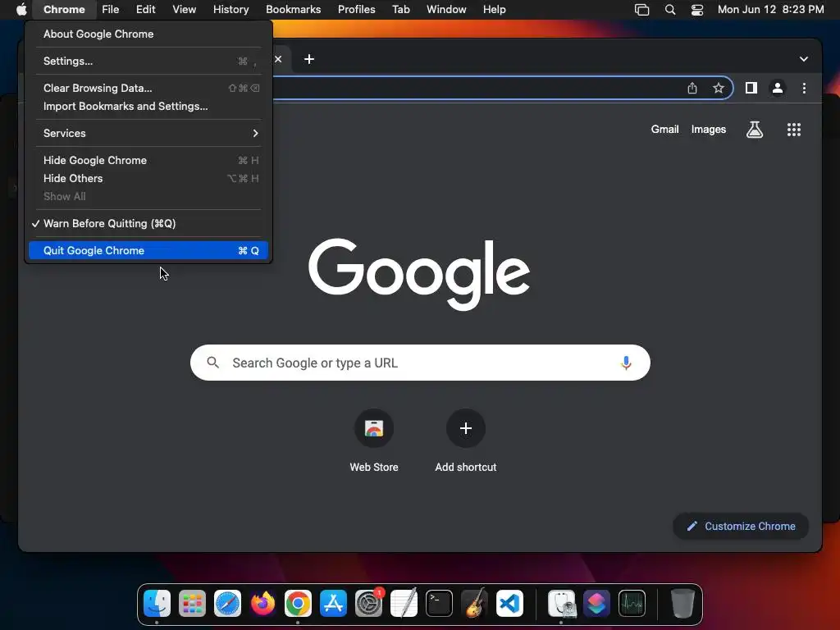Expand the Services submenu
Image resolution: width=840 pixels, height=630 pixels.
coord(148,133)
